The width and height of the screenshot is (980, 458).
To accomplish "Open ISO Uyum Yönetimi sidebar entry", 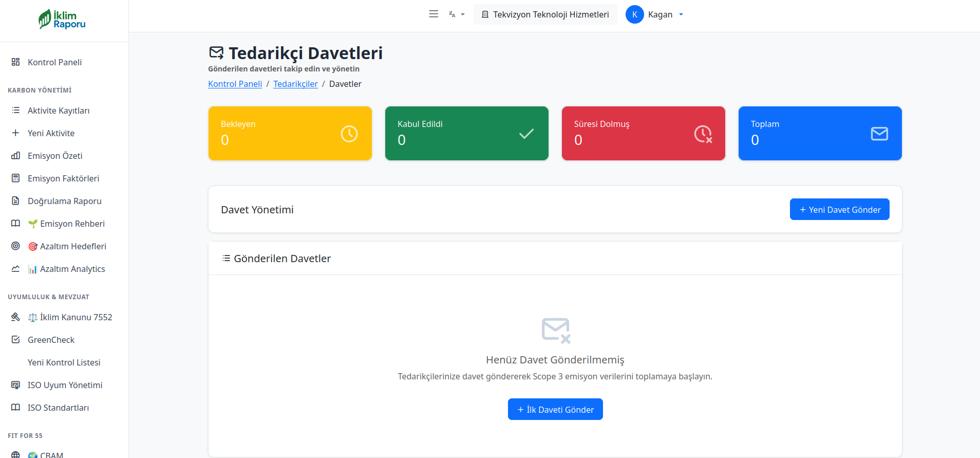I will [65, 385].
